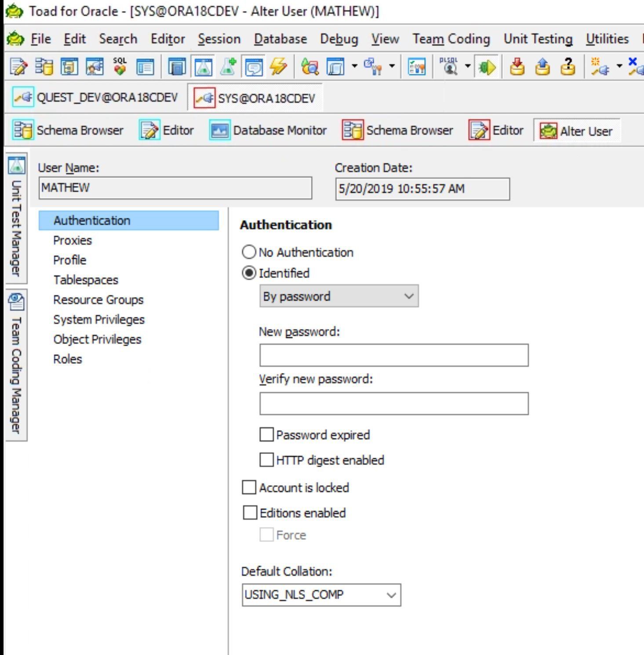Click the new connection plug icon
644x655 pixels.
[600, 67]
